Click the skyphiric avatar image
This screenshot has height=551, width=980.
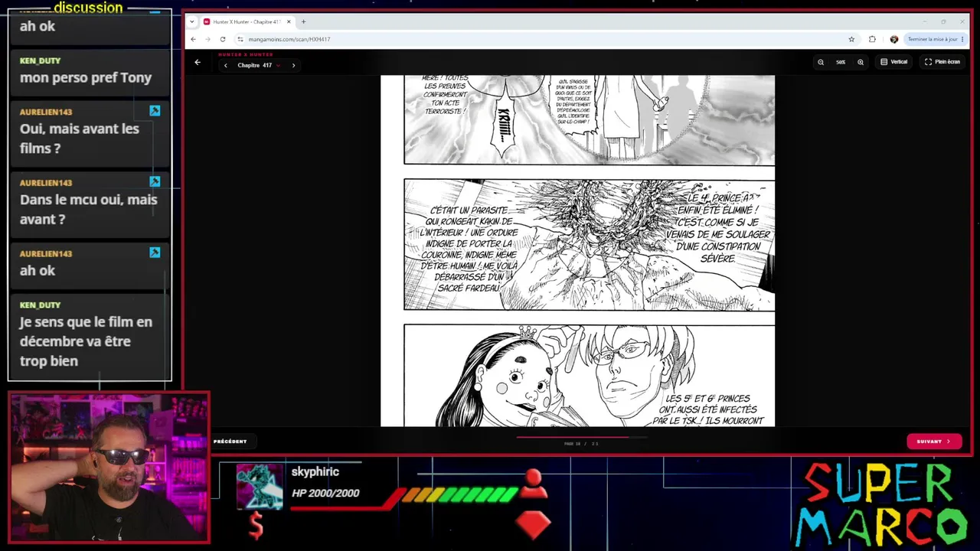[260, 486]
